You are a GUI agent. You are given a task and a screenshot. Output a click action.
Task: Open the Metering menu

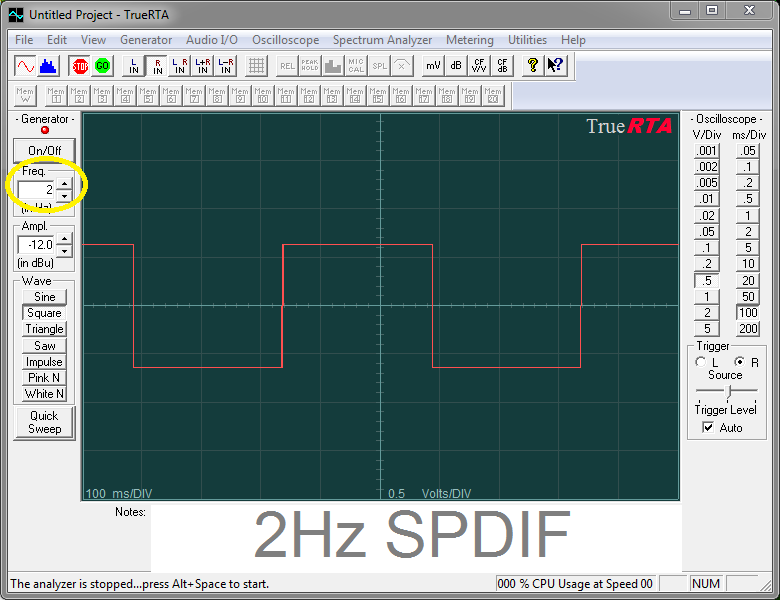pyautogui.click(x=470, y=40)
